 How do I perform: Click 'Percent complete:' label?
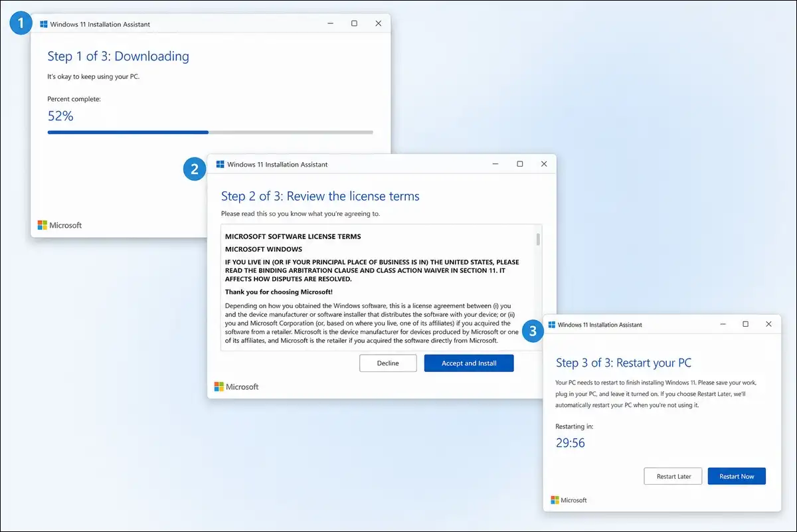(x=74, y=99)
